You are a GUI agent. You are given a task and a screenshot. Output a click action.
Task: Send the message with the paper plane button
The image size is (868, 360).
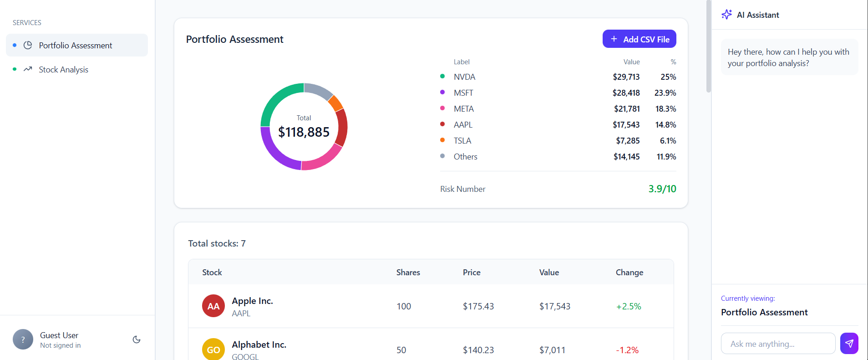point(849,343)
